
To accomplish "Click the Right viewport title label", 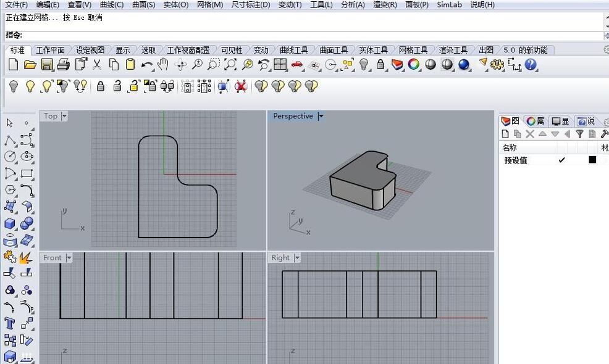I will (280, 258).
